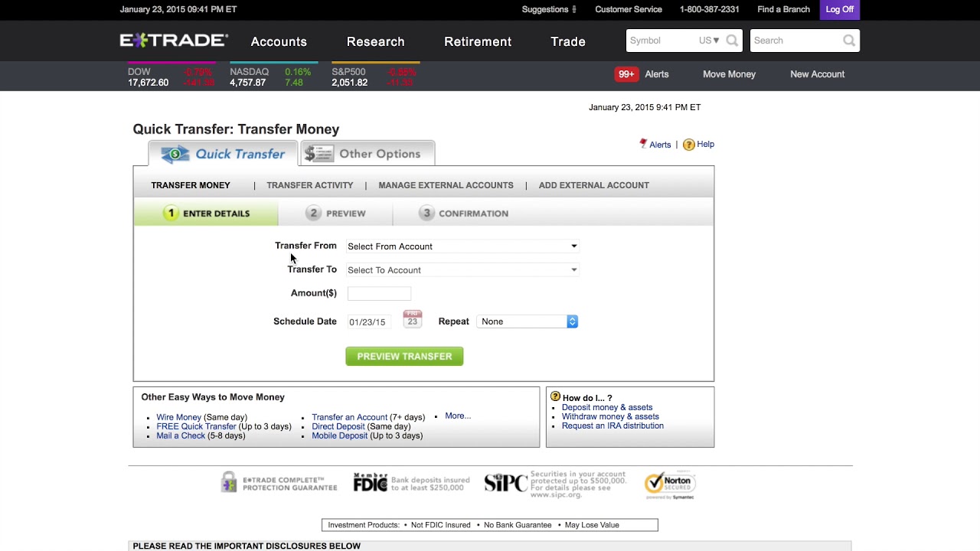Click the E*TRADE Complete Protection lock icon
Viewport: 980px width, 551px height.
(229, 481)
